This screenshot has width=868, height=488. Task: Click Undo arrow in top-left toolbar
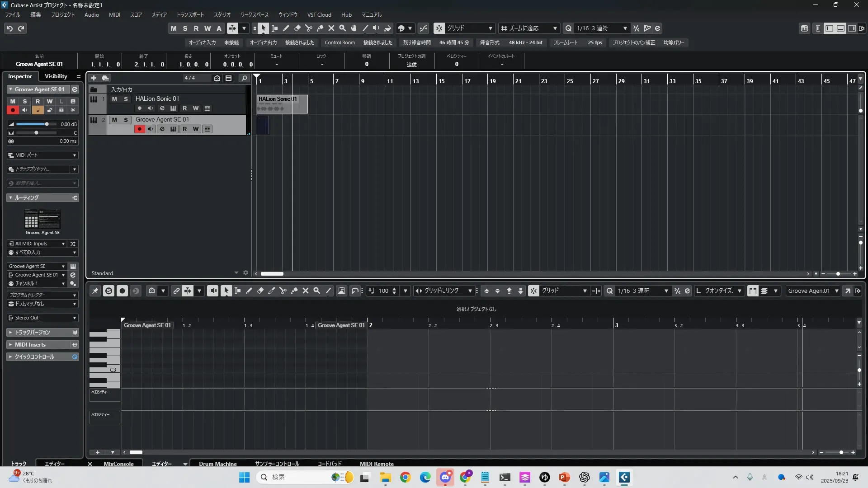point(9,28)
